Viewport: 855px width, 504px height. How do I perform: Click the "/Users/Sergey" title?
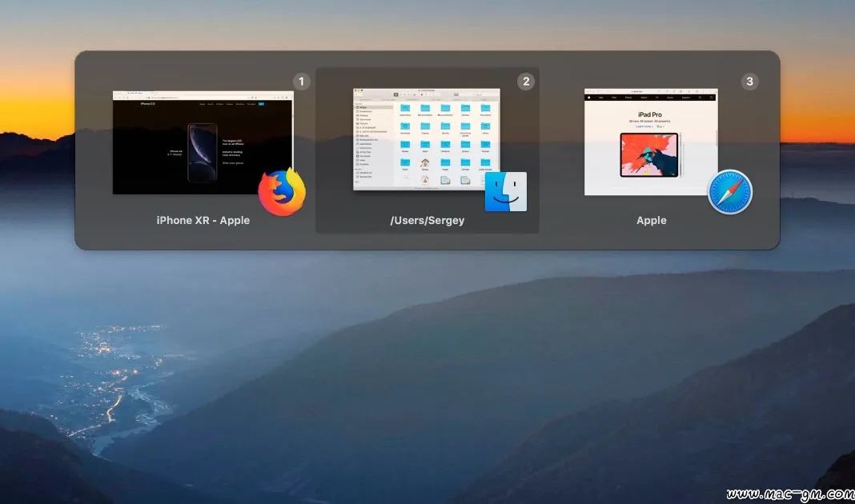427,221
